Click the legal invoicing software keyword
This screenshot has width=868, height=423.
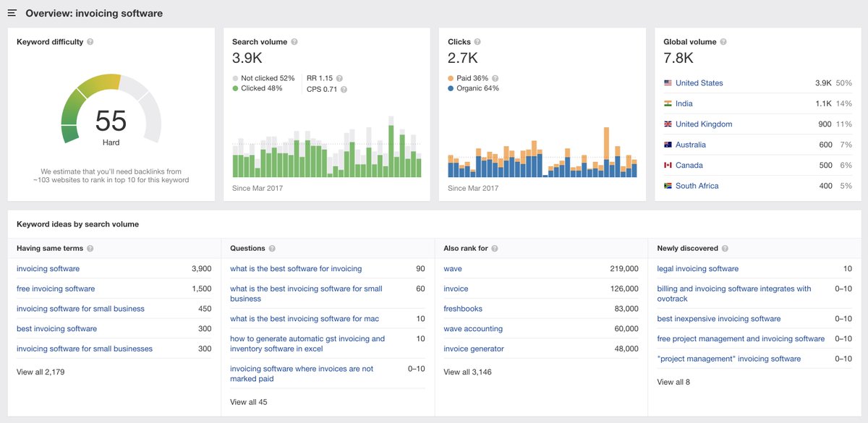tap(697, 268)
